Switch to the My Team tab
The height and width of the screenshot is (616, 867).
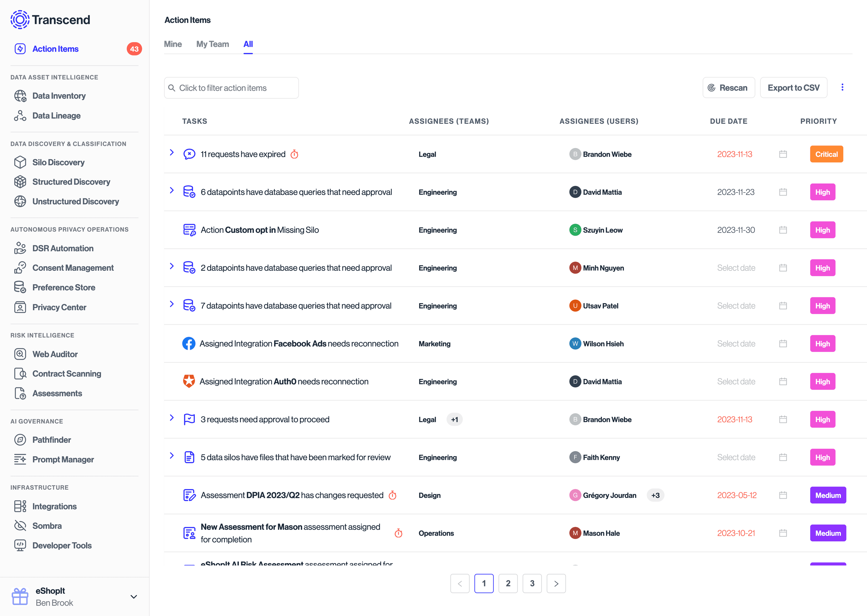tap(212, 44)
